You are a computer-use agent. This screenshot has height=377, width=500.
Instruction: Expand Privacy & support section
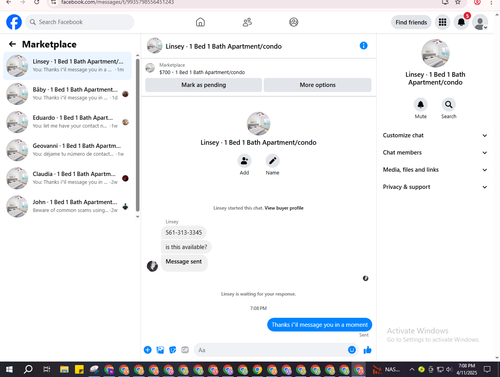[435, 187]
